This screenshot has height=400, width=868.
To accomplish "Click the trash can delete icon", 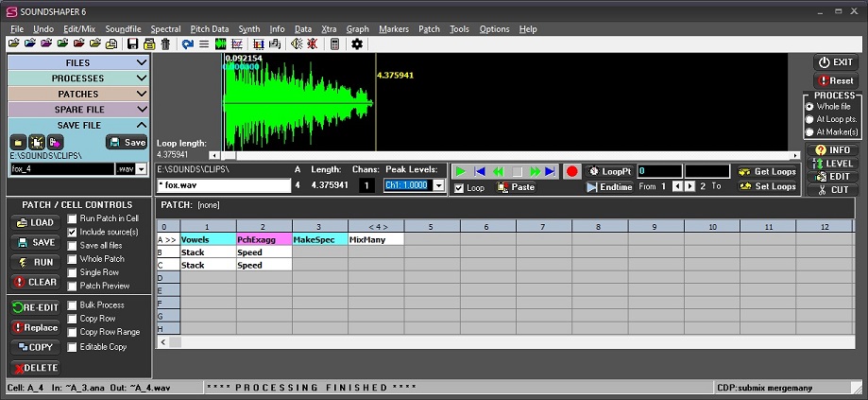I will [x=165, y=43].
